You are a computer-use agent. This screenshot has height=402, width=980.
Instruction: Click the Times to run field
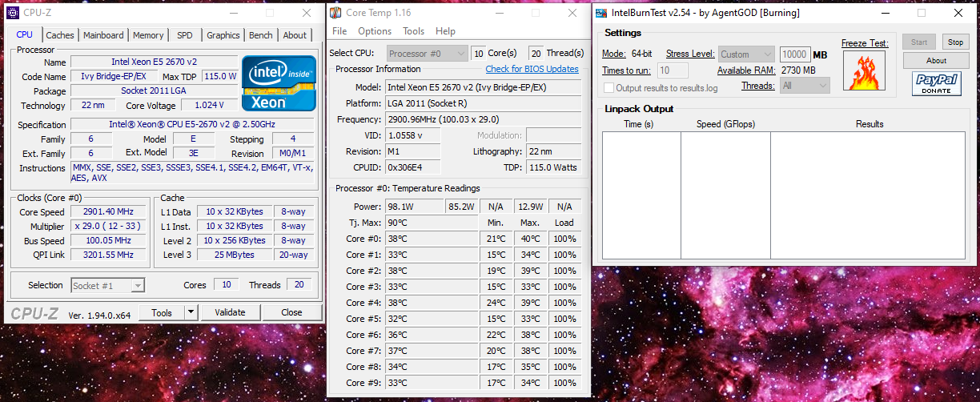673,70
